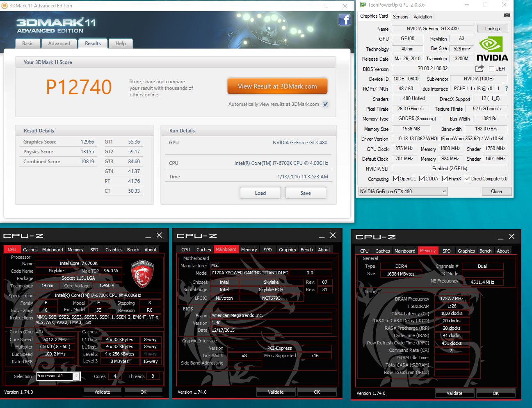Open About tab in right CPU-Z window
The image size is (532, 408).
coord(503,251)
